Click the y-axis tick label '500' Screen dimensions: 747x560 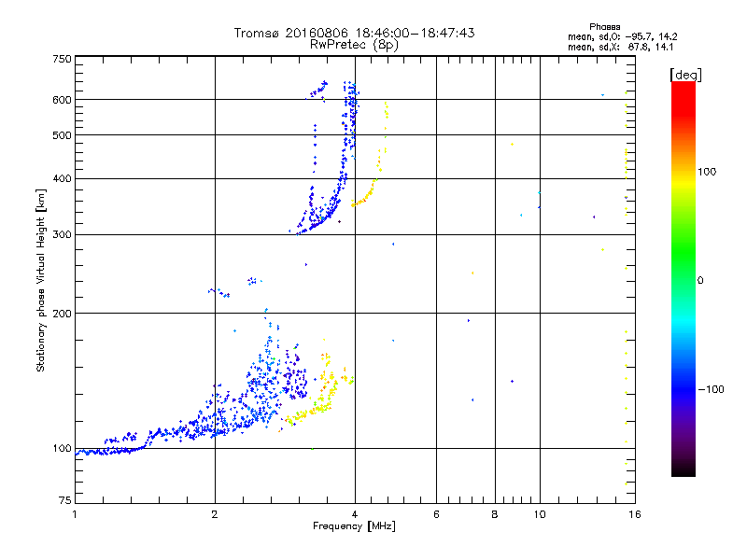(x=62, y=135)
